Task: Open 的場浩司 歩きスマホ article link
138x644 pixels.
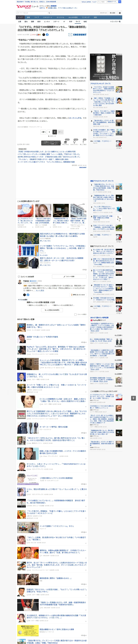Action: click(57, 591)
